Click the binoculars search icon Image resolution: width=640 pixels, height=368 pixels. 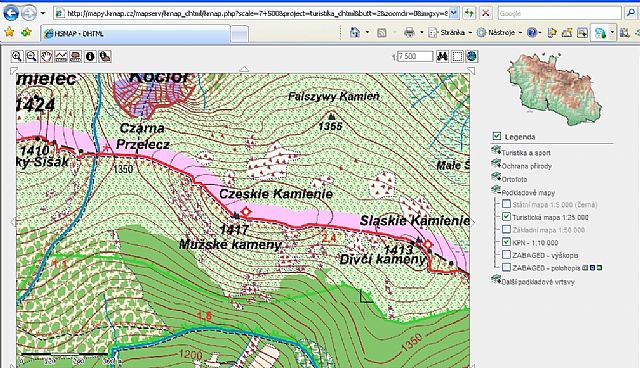point(442,56)
